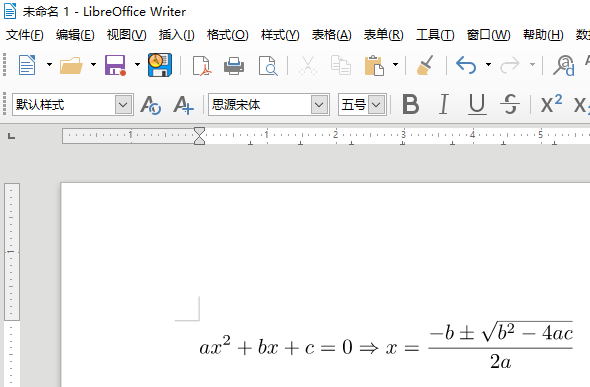Export directly as PDF
The height and width of the screenshot is (387, 590).
(x=202, y=65)
